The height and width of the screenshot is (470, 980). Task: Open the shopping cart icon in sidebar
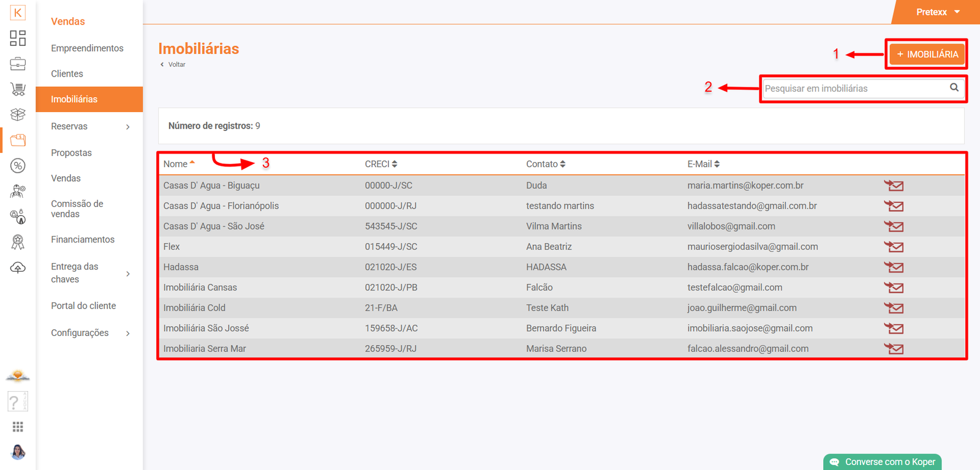[x=18, y=89]
